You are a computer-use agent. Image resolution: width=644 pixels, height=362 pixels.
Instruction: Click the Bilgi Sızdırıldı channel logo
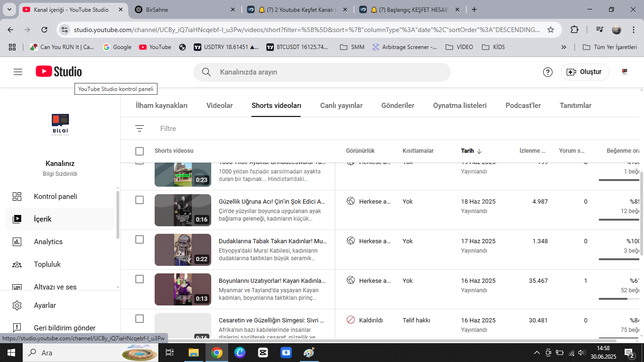click(x=60, y=125)
